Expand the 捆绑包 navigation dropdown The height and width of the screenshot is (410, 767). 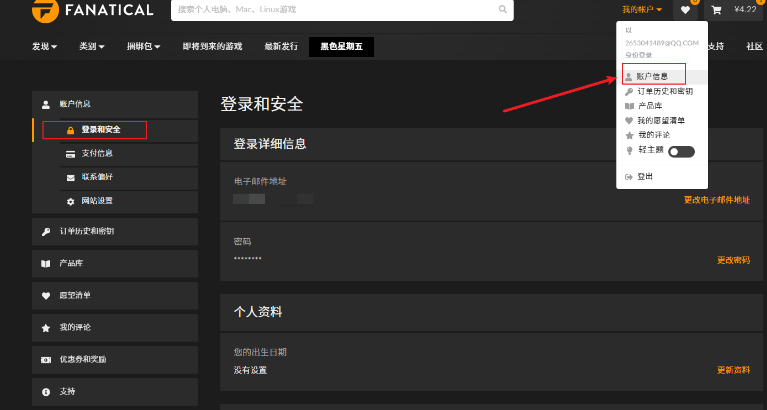pyautogui.click(x=143, y=46)
